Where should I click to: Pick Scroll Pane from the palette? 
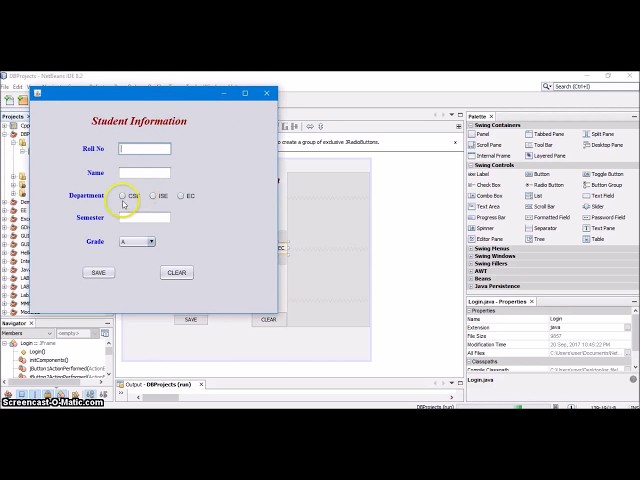[484, 145]
